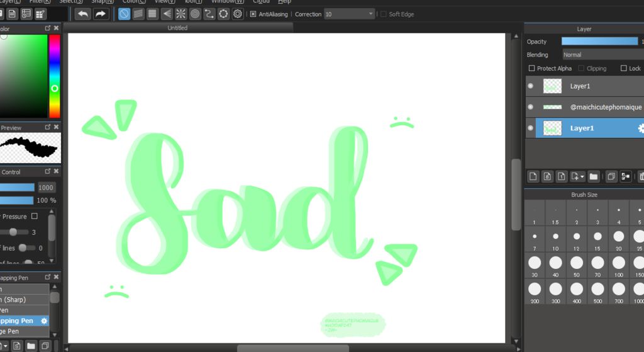
Task: Enable the radial snap icon
Action: (x=180, y=14)
